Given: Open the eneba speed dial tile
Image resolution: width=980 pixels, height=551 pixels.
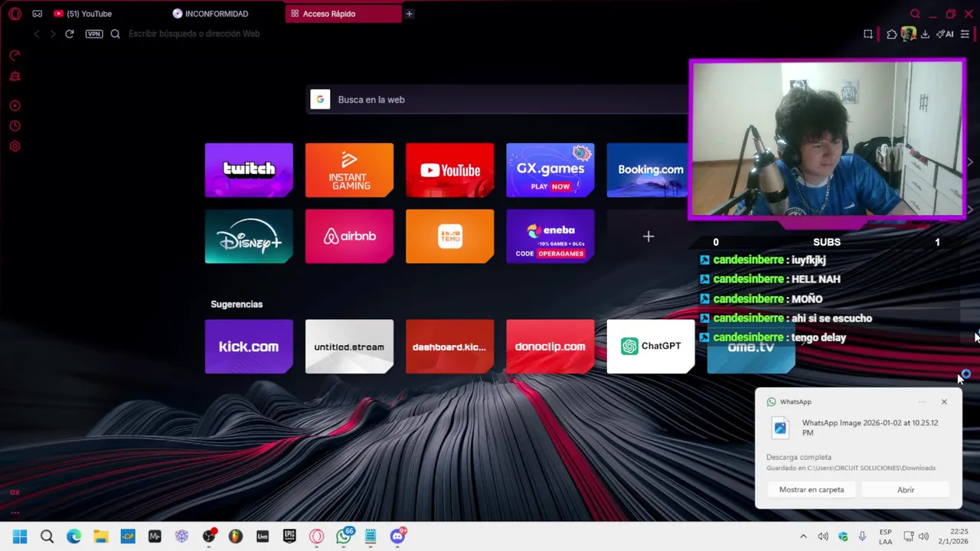Looking at the screenshot, I should pyautogui.click(x=550, y=236).
